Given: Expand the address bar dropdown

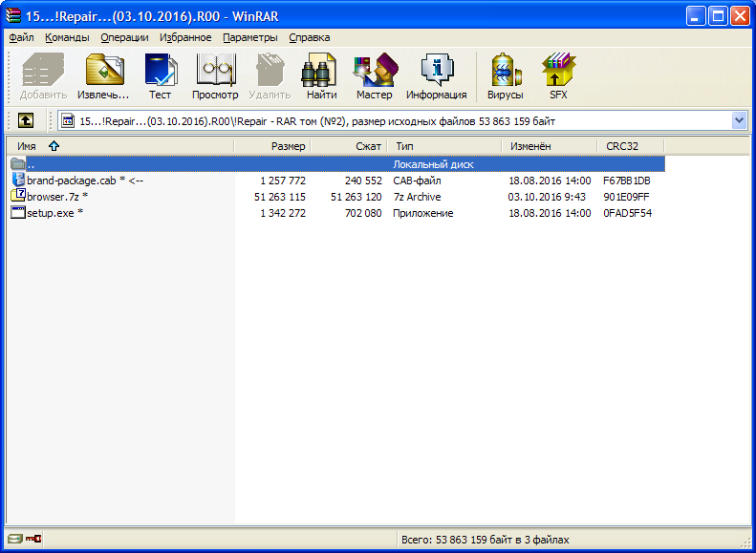Looking at the screenshot, I should 739,121.
